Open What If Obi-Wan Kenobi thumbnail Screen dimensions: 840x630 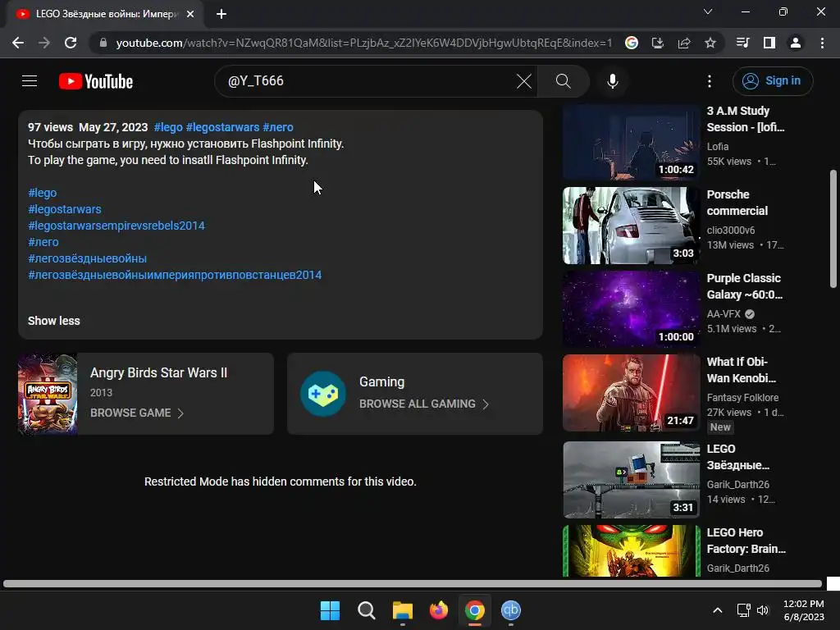[631, 393]
